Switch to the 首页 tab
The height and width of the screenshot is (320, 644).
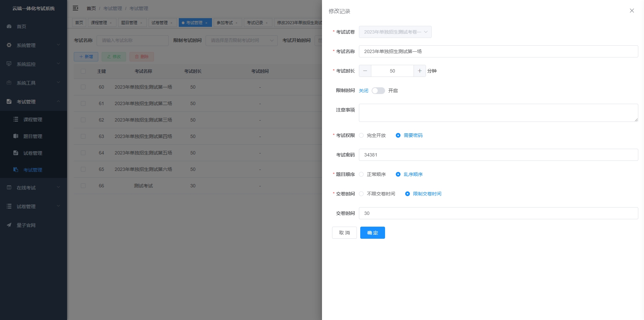point(79,22)
